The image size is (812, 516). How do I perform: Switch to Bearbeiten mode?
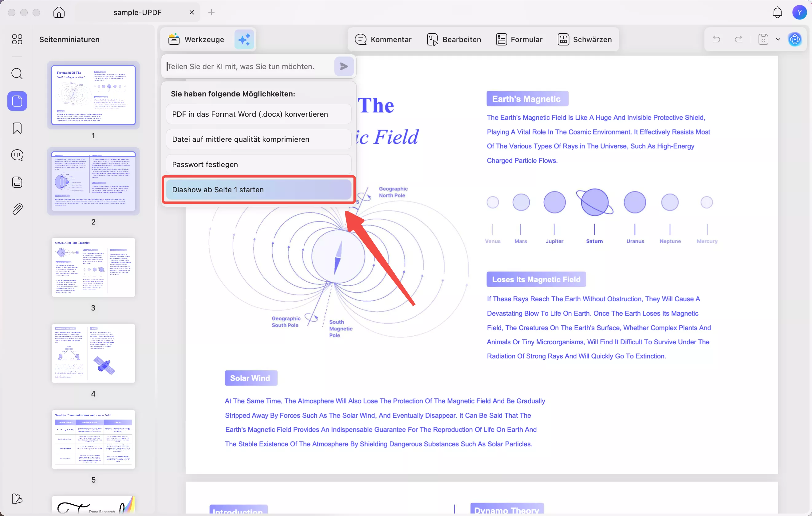[454, 39]
